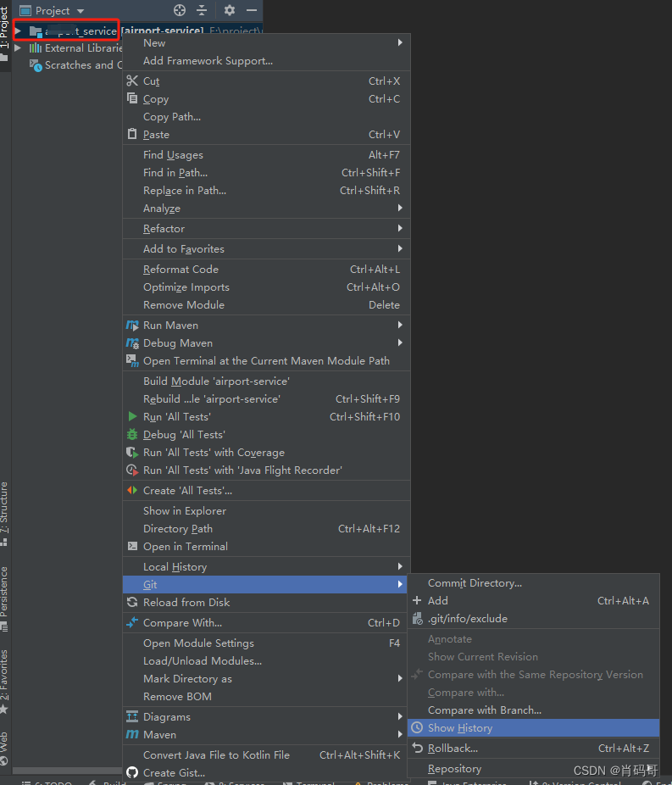Image resolution: width=672 pixels, height=785 pixels.
Task: Open the Web side tab
Action: [4, 748]
